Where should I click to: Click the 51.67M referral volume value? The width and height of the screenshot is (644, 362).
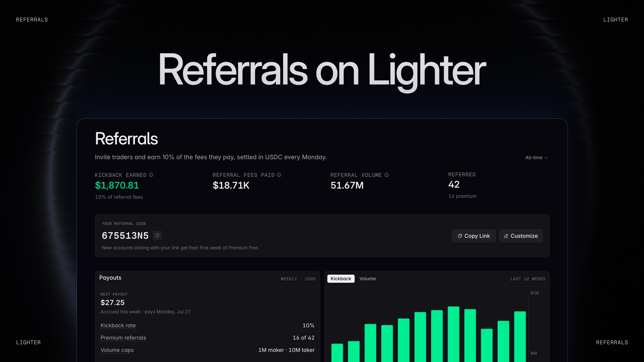pyautogui.click(x=347, y=185)
